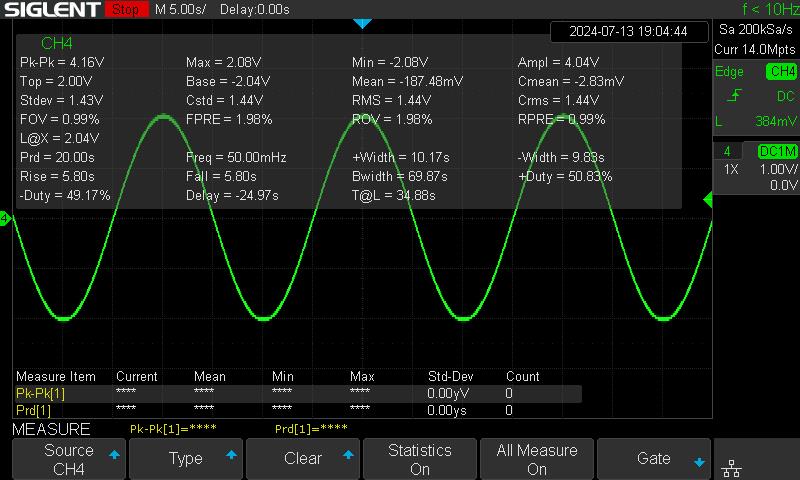The width and height of the screenshot is (800, 480).
Task: Select the DC1M coupling badge for channel 4
Action: [x=777, y=151]
